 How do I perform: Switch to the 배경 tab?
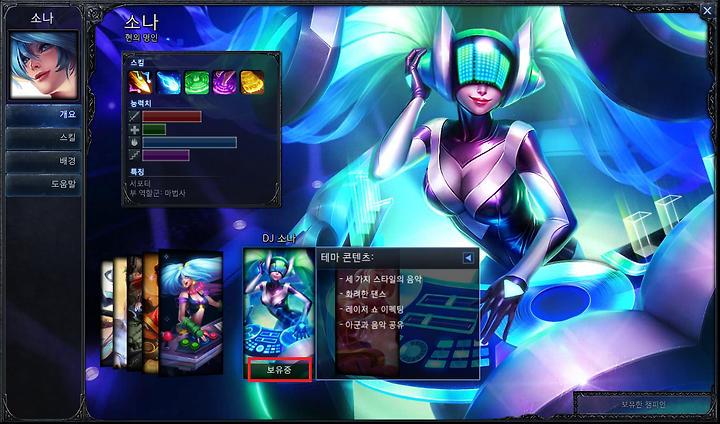[x=44, y=161]
